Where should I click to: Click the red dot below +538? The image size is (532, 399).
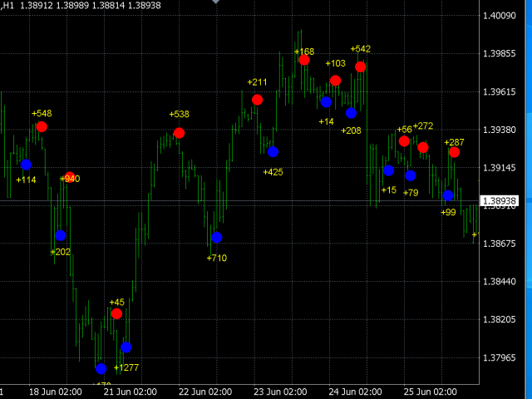(180, 133)
